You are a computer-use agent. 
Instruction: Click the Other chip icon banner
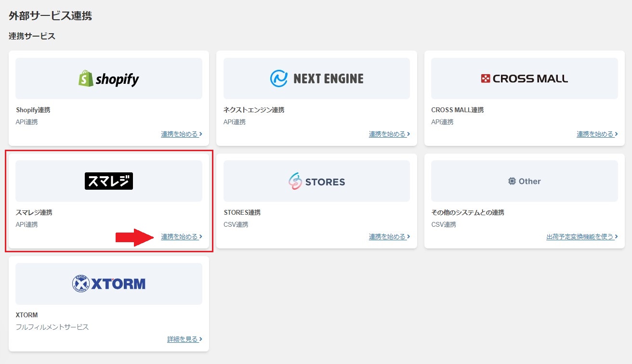(525, 181)
